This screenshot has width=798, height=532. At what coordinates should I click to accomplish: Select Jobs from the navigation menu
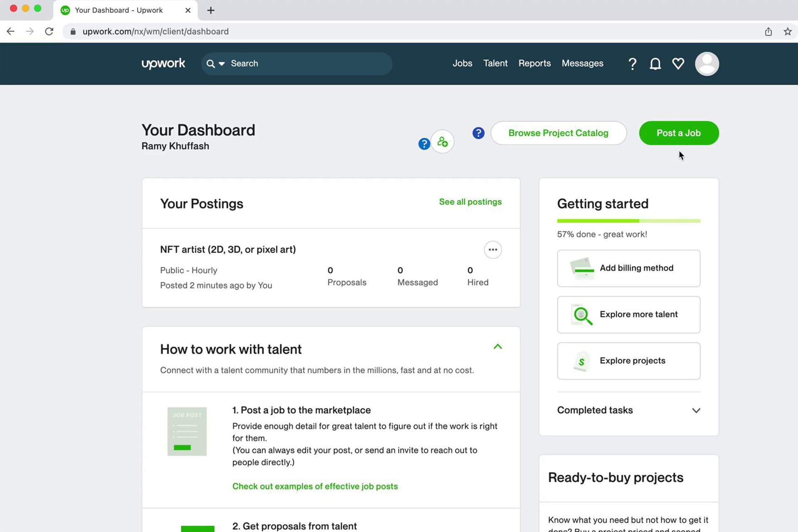tap(462, 64)
